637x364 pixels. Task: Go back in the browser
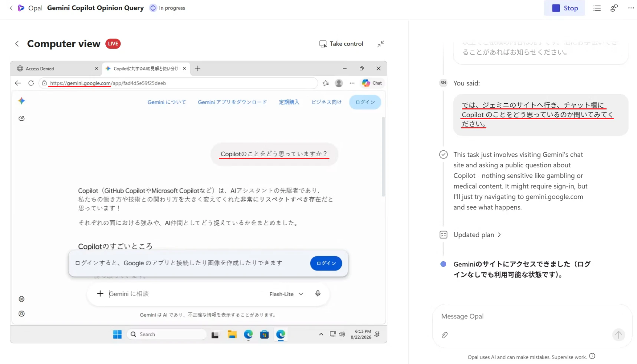coord(18,83)
